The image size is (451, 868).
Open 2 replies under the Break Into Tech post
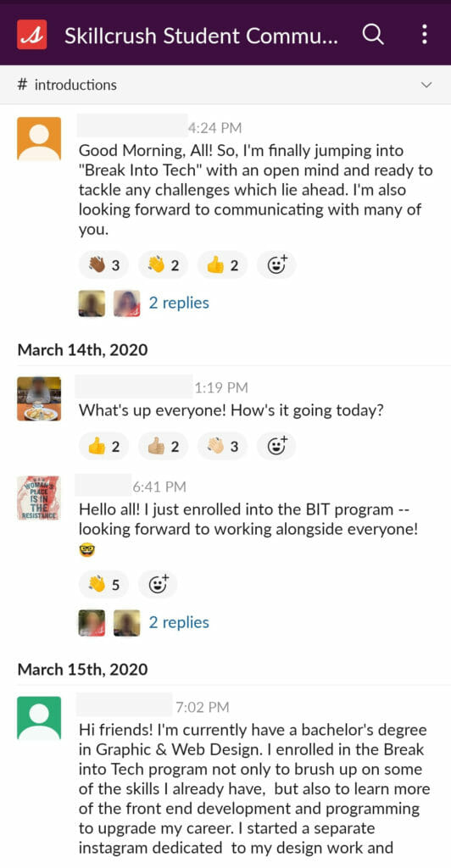[x=179, y=303]
